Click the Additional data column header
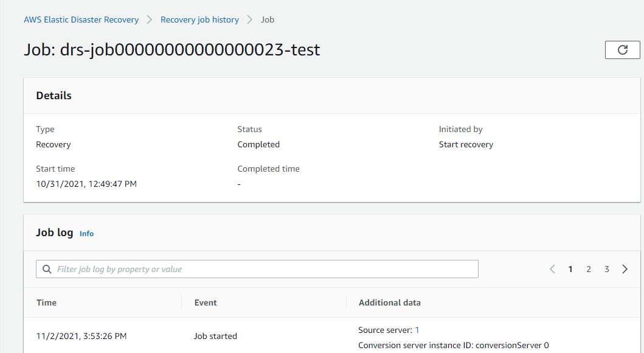Viewport: 644px width, 353px height. [390, 302]
